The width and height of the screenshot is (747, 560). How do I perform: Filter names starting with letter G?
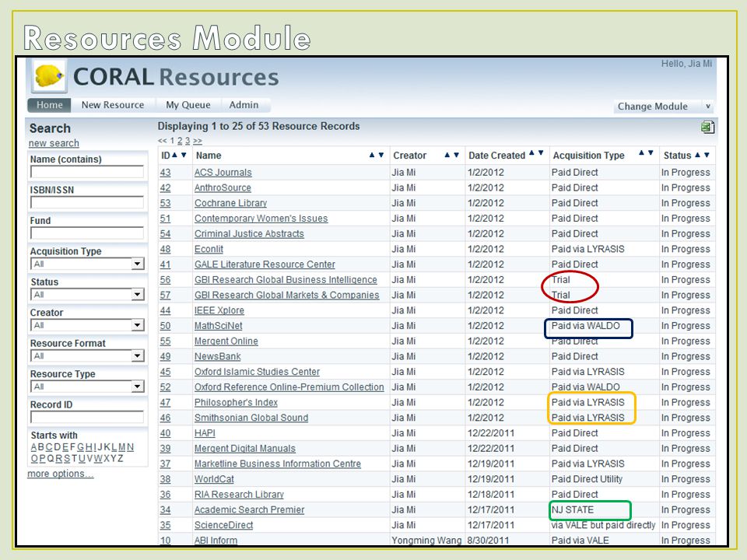pyautogui.click(x=80, y=447)
